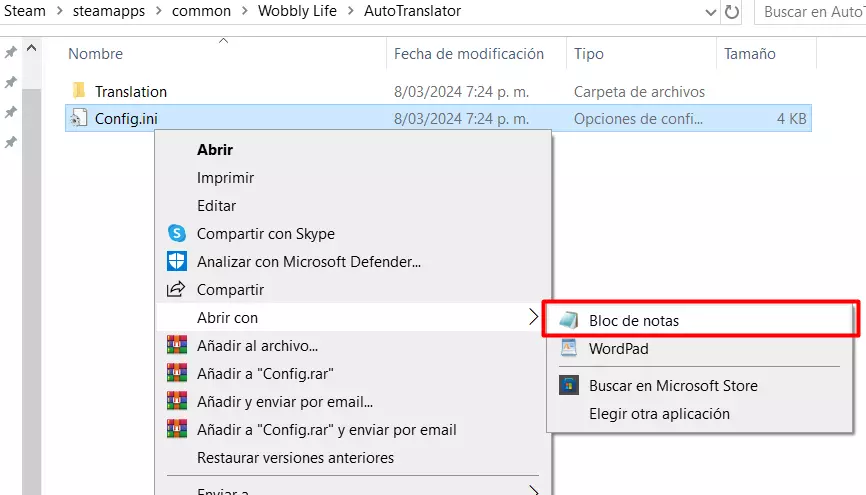Click the Config.ini file icon

click(x=79, y=119)
